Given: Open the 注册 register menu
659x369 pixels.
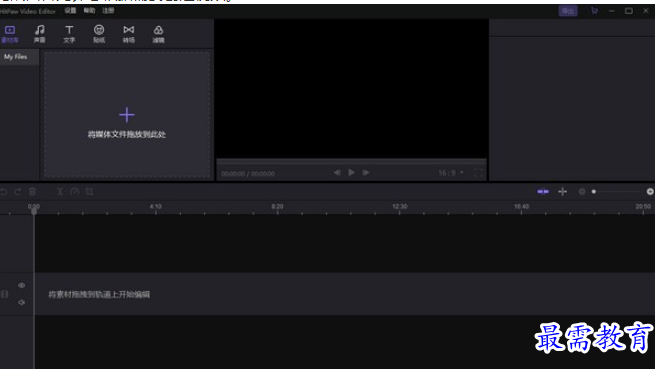Looking at the screenshot, I should [108, 11].
